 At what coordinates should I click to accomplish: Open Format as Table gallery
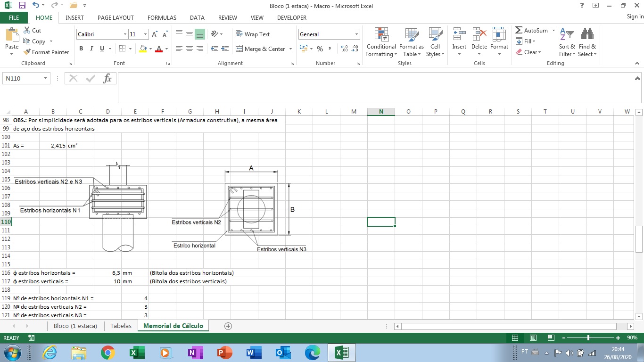click(411, 42)
